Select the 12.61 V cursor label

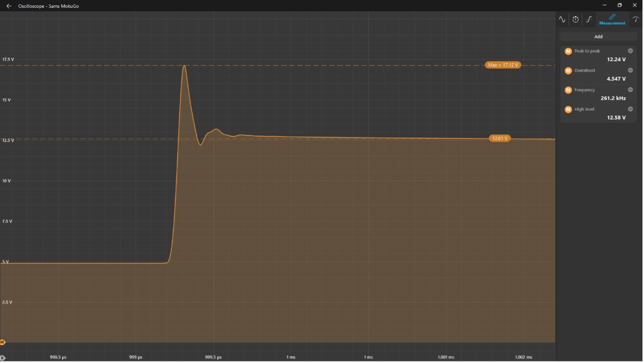click(500, 138)
